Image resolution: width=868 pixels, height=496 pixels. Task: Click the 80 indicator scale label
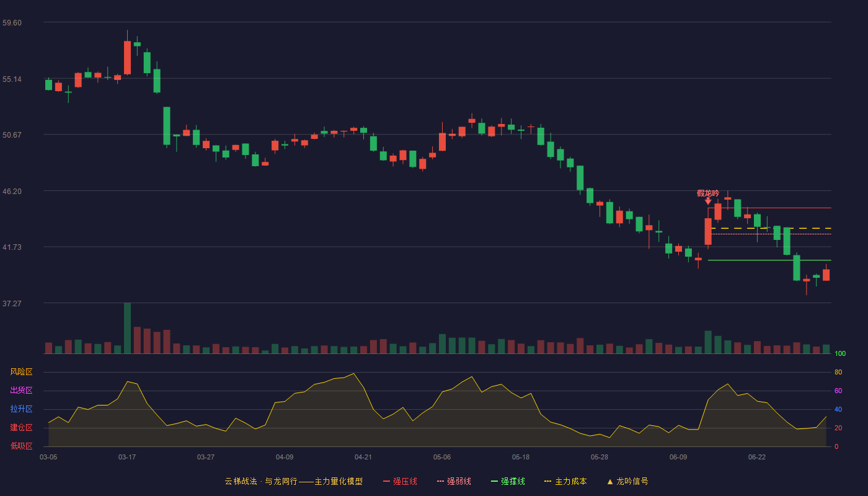(x=838, y=372)
